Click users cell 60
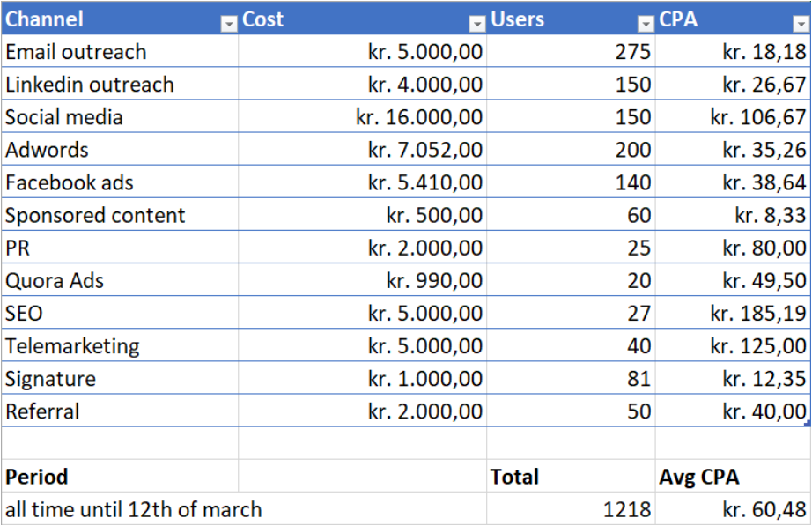This screenshot has height=526, width=812. click(x=571, y=215)
